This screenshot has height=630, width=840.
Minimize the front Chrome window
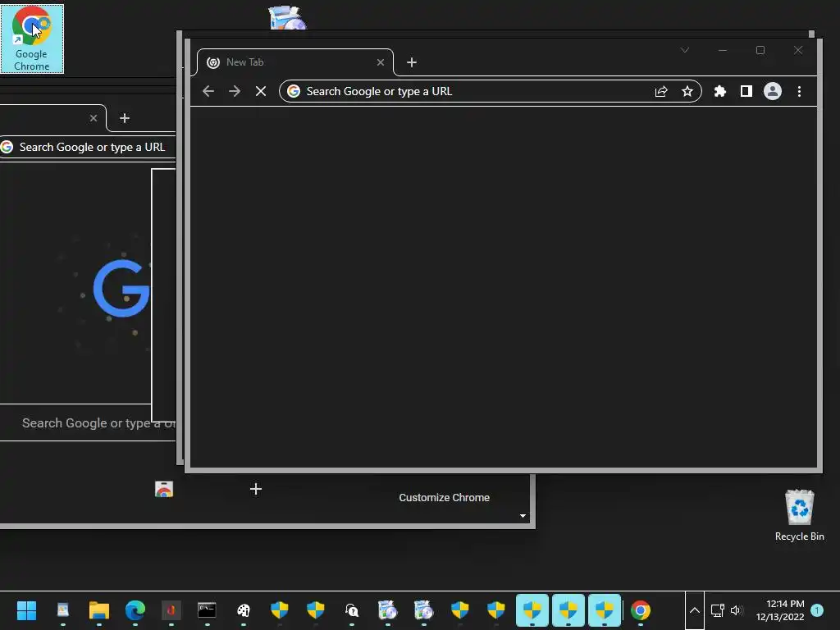[723, 50]
